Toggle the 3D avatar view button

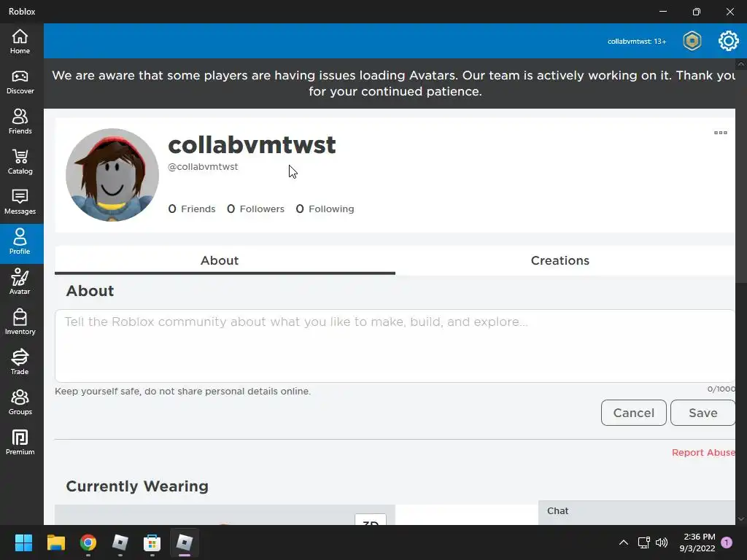(371, 519)
